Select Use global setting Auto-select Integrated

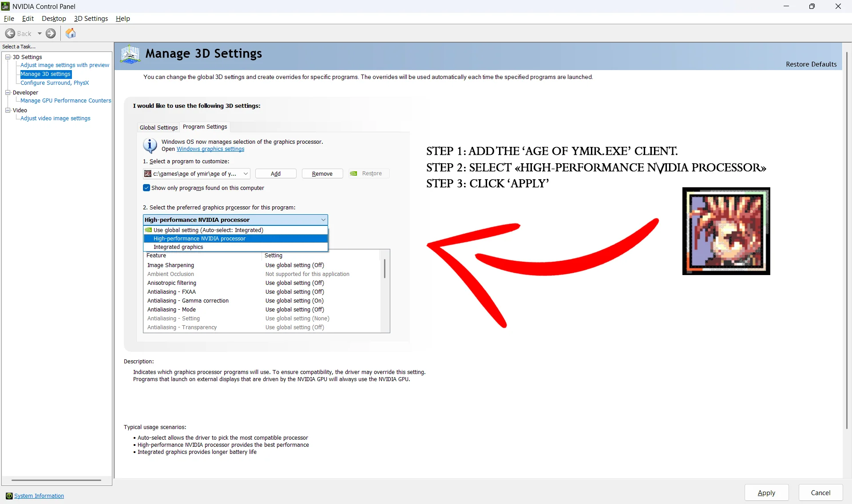point(208,230)
